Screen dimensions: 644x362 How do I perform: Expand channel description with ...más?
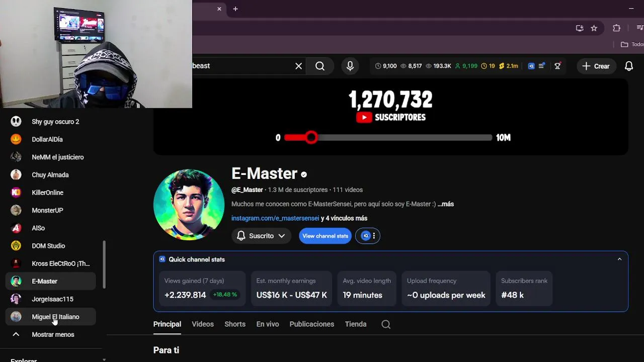click(x=446, y=204)
